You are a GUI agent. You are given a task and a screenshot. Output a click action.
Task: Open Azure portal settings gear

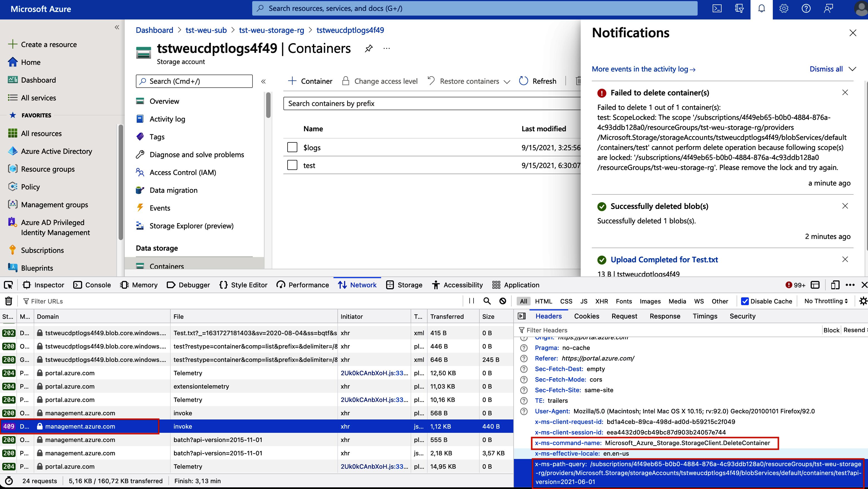tap(783, 9)
